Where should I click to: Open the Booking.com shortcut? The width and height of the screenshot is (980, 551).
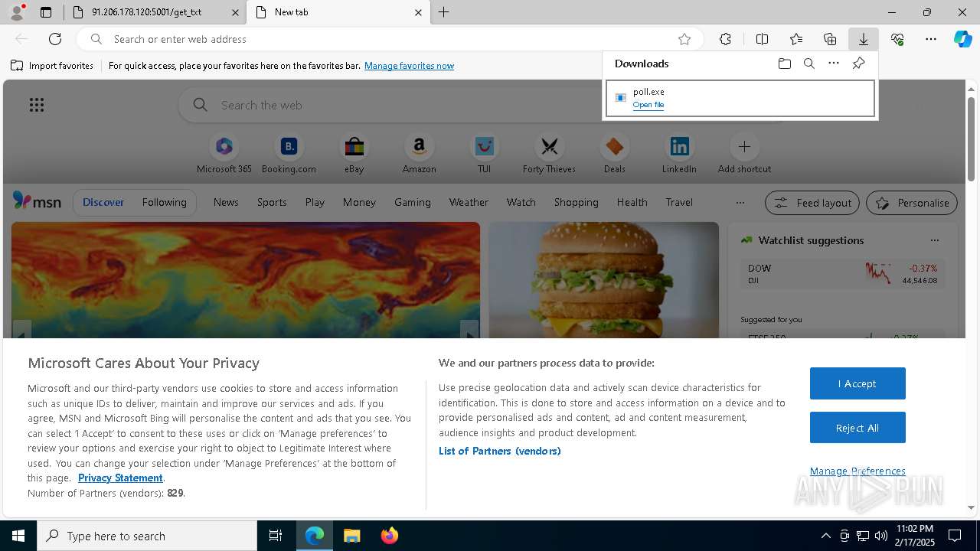coord(289,154)
